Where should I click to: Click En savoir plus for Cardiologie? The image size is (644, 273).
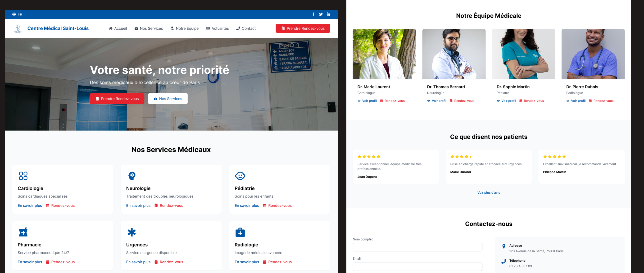coord(30,205)
